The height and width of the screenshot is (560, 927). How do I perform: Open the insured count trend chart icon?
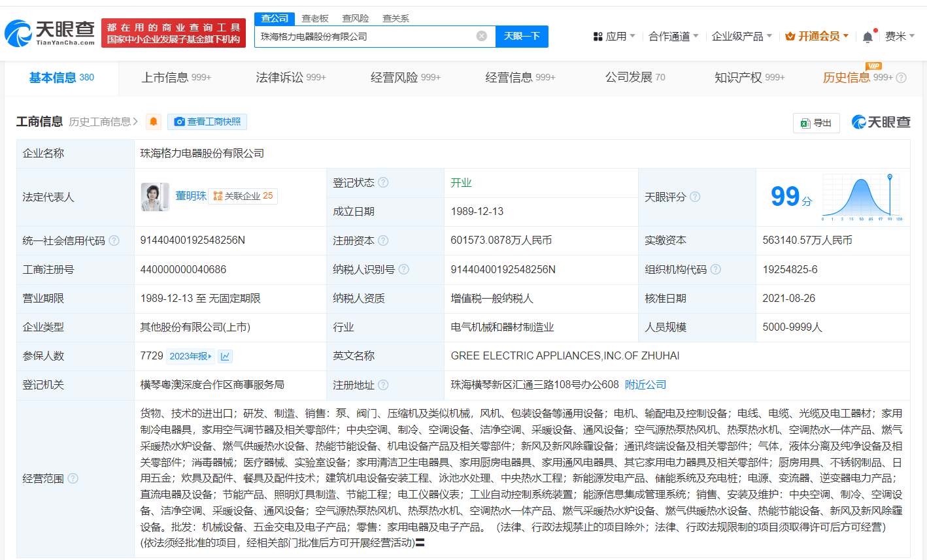tap(225, 356)
